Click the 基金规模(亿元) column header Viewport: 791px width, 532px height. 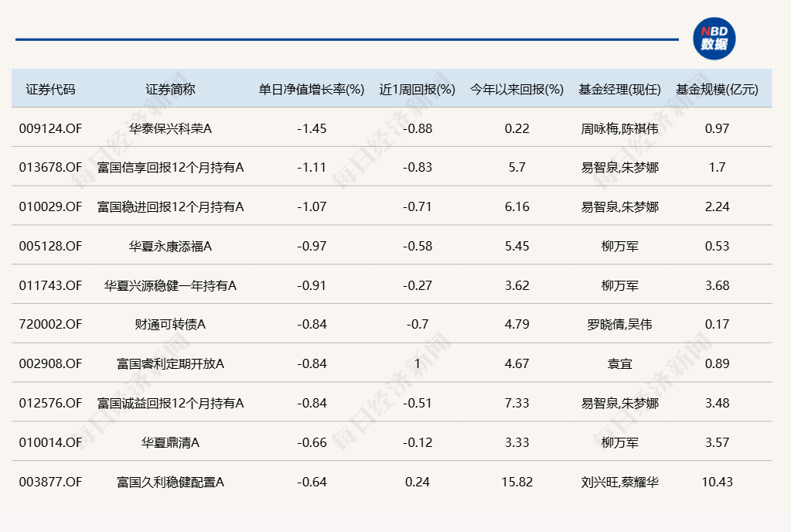(717, 89)
